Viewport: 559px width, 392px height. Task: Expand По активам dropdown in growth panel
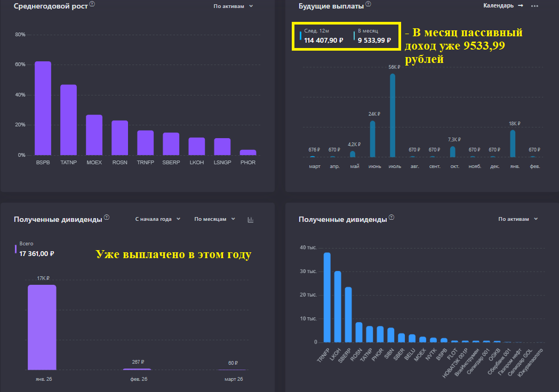pos(233,6)
